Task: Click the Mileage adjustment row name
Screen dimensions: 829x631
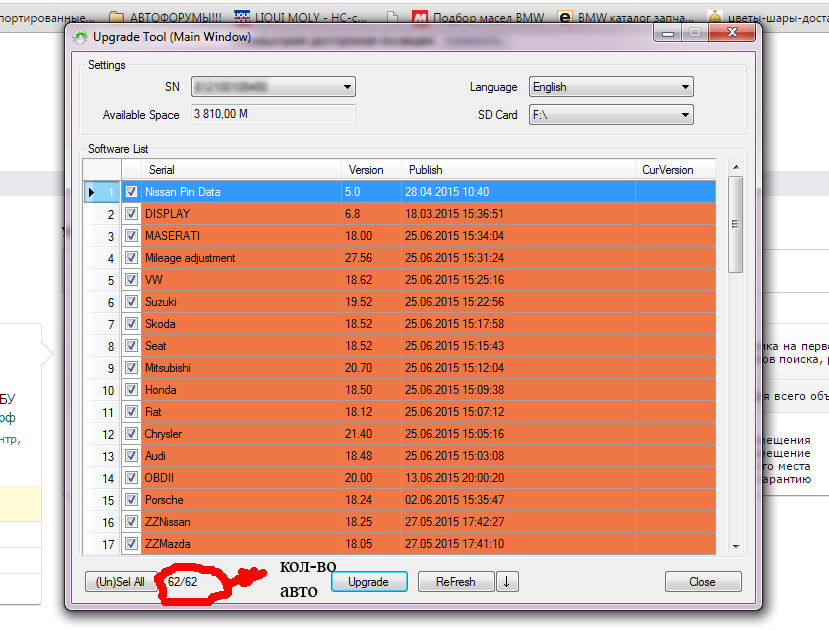Action: pos(190,258)
